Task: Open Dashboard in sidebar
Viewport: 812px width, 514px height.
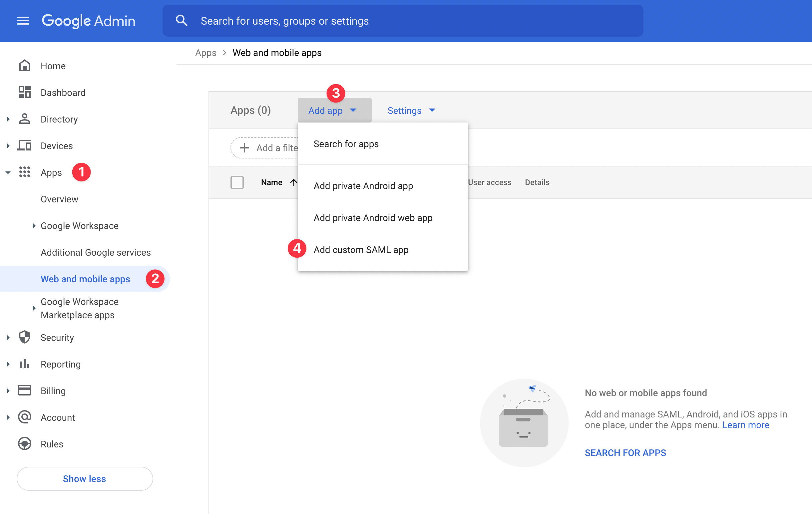Action: (63, 92)
